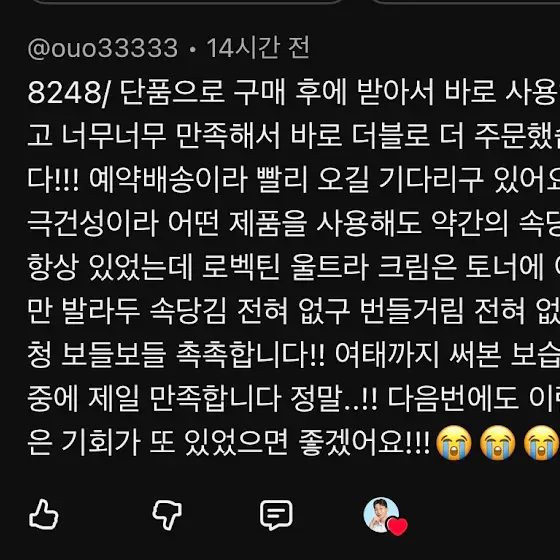Tap the line starting "중에 제일 만족합니다"
This screenshot has height=560, width=560.
click(x=294, y=399)
